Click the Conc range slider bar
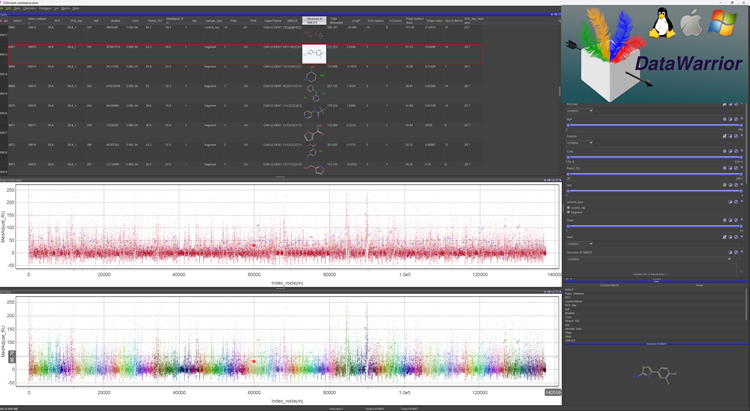This screenshot has width=750, height=411. (653, 157)
